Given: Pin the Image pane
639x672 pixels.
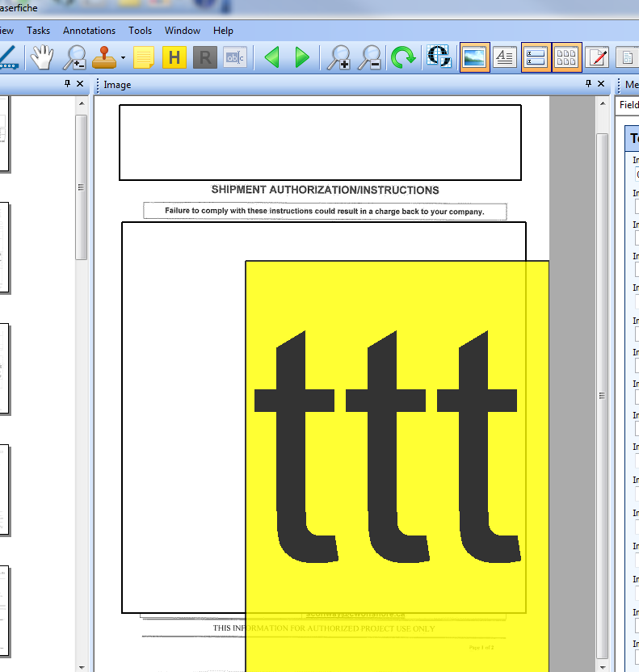Looking at the screenshot, I should (x=588, y=84).
